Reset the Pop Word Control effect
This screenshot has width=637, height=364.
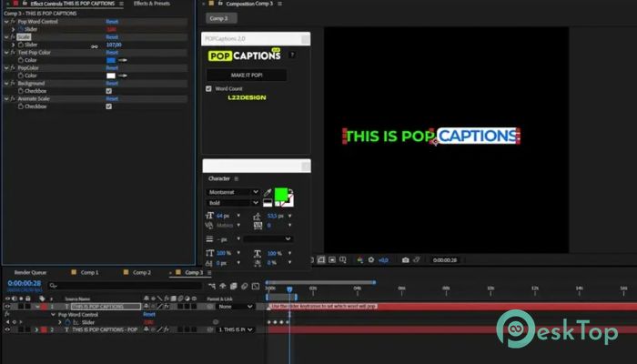(112, 22)
